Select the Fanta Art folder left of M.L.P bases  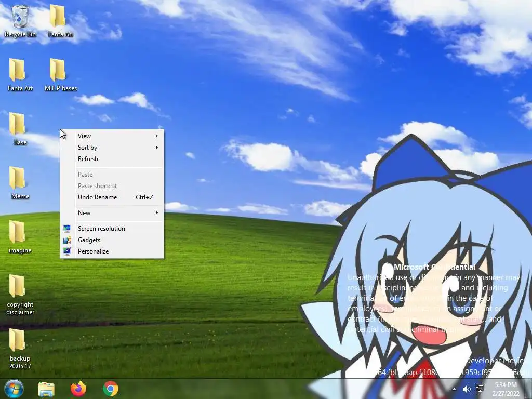click(20, 75)
